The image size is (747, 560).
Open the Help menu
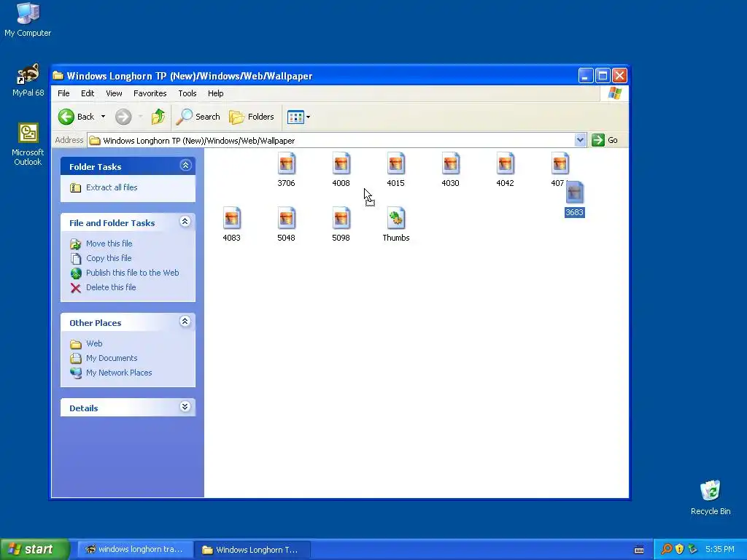click(x=215, y=93)
